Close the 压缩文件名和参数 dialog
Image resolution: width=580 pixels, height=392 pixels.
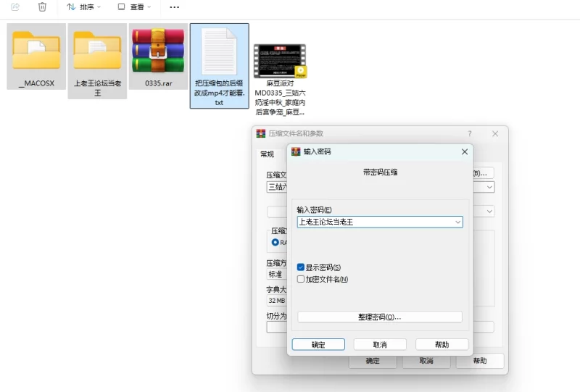point(495,133)
